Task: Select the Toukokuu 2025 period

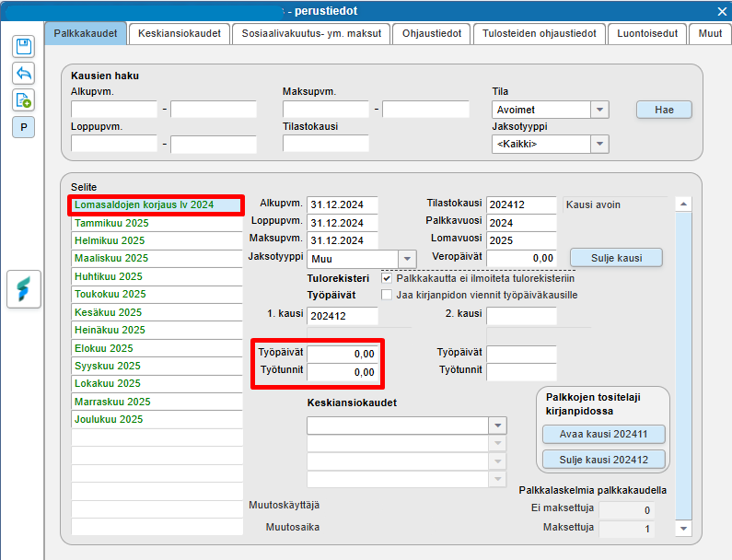Action: click(x=157, y=294)
